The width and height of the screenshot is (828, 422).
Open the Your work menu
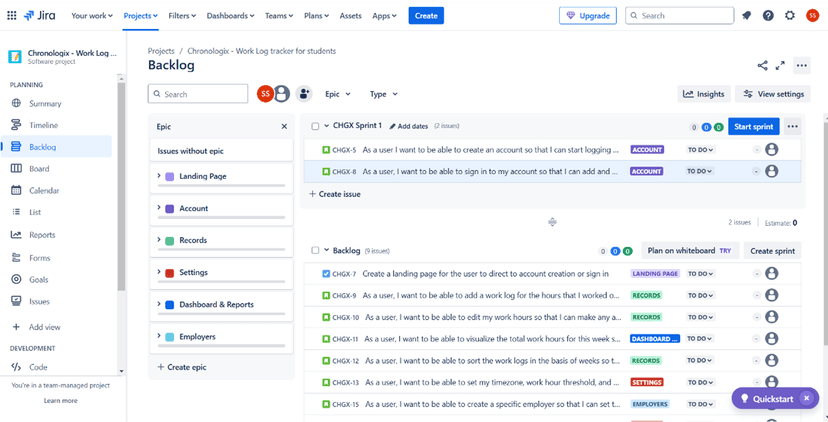coord(92,16)
